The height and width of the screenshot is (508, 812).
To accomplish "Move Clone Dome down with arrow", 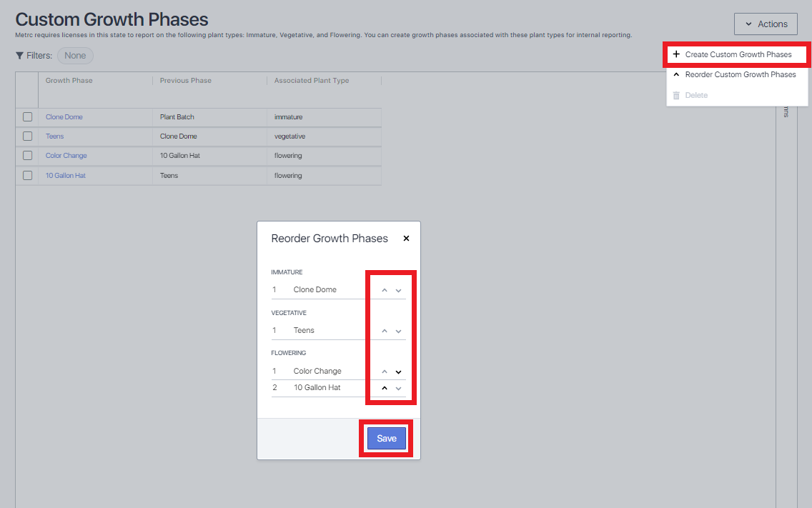I will point(398,291).
